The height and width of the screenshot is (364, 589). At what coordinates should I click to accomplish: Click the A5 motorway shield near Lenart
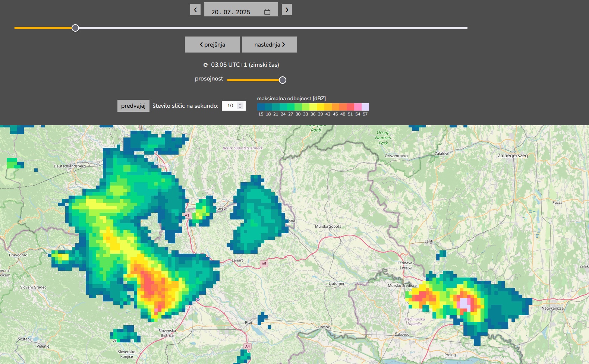click(264, 264)
